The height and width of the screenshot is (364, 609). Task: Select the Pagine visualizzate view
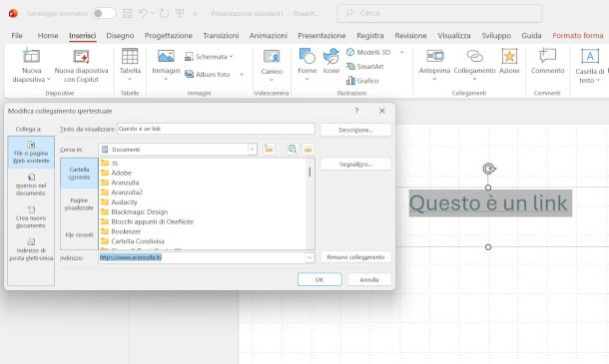(79, 204)
